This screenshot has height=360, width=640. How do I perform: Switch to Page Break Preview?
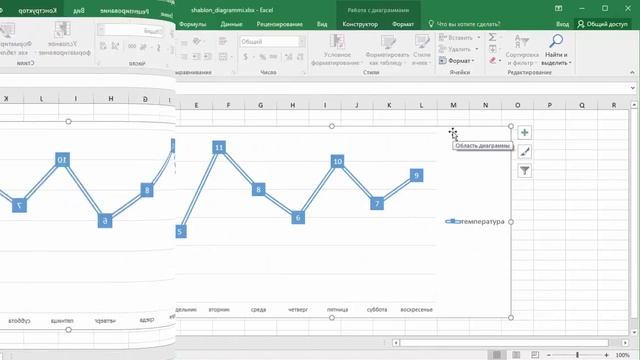coord(535,355)
